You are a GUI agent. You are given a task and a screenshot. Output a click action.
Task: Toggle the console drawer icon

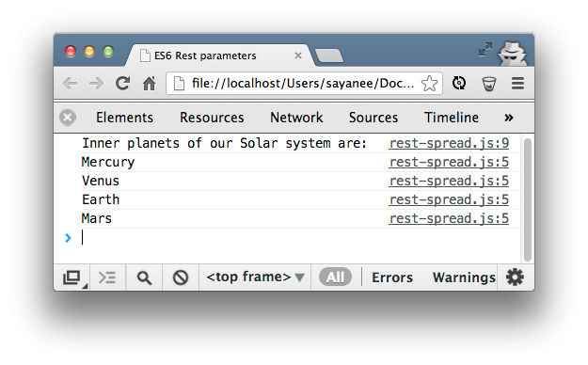coord(107,278)
